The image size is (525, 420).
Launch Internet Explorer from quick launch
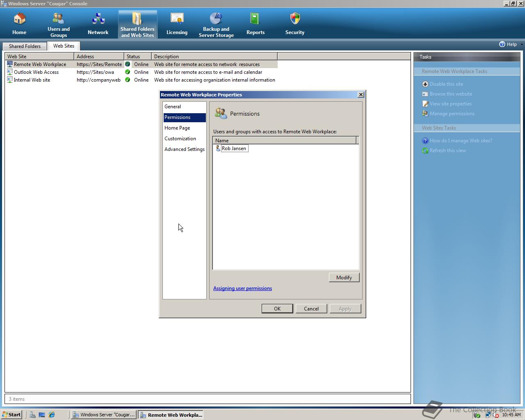pyautogui.click(x=52, y=415)
